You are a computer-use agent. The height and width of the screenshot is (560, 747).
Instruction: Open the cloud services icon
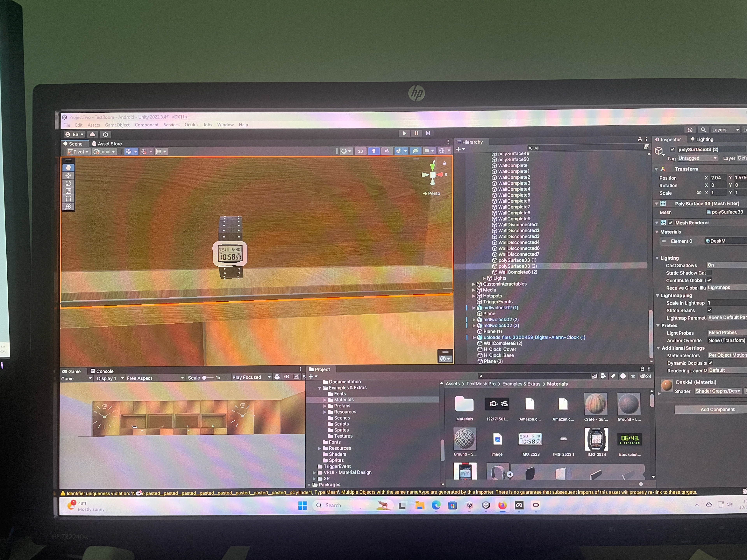coord(92,134)
